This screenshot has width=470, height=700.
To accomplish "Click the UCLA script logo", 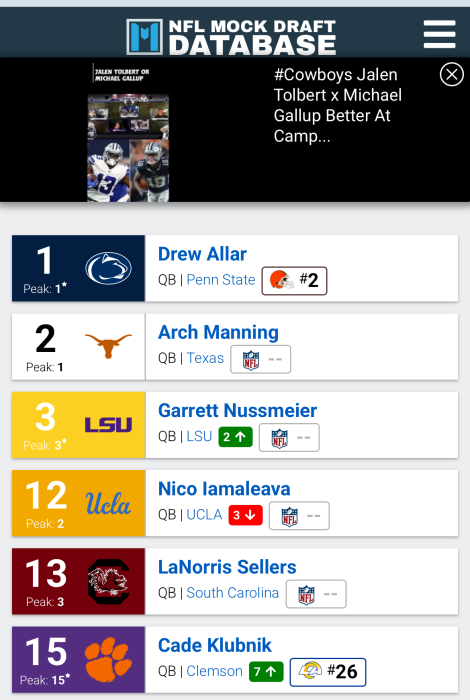I will [108, 504].
